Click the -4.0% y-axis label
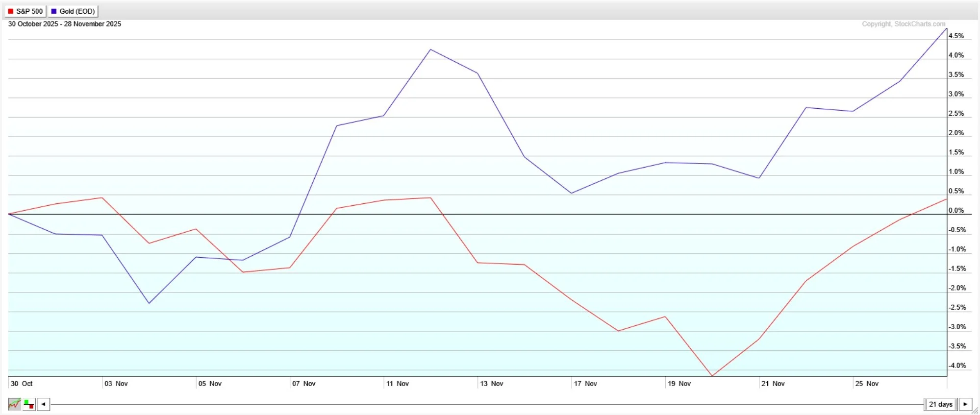 [957, 366]
